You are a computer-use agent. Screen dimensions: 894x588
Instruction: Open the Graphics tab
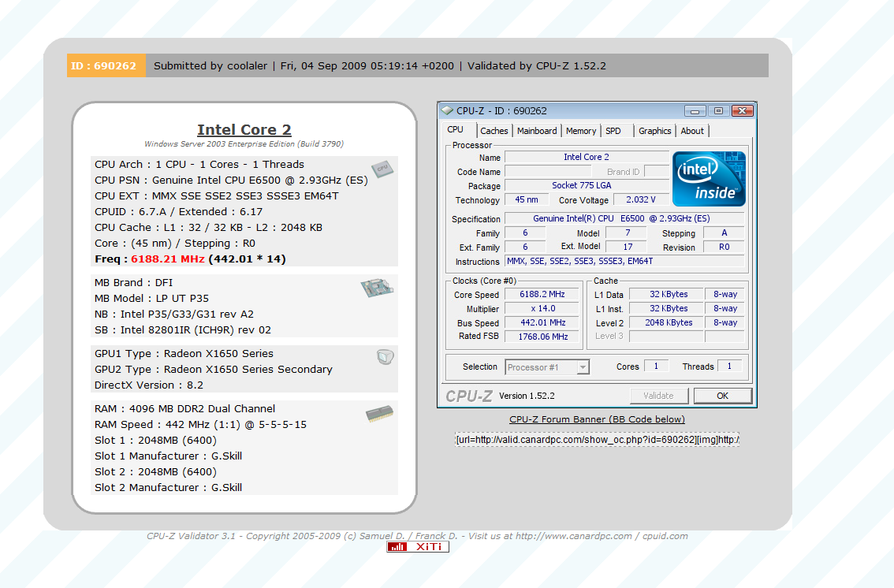point(654,131)
